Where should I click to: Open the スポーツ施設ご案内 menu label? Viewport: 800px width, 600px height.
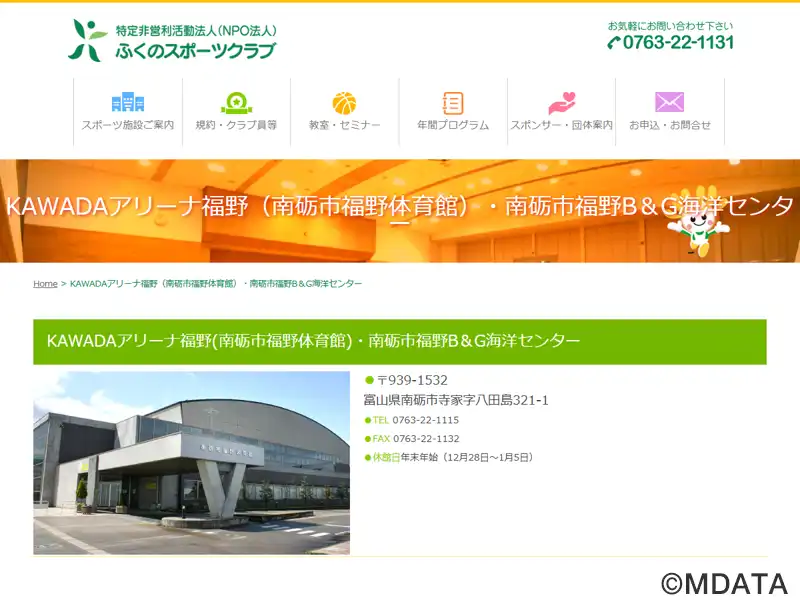coord(128,125)
